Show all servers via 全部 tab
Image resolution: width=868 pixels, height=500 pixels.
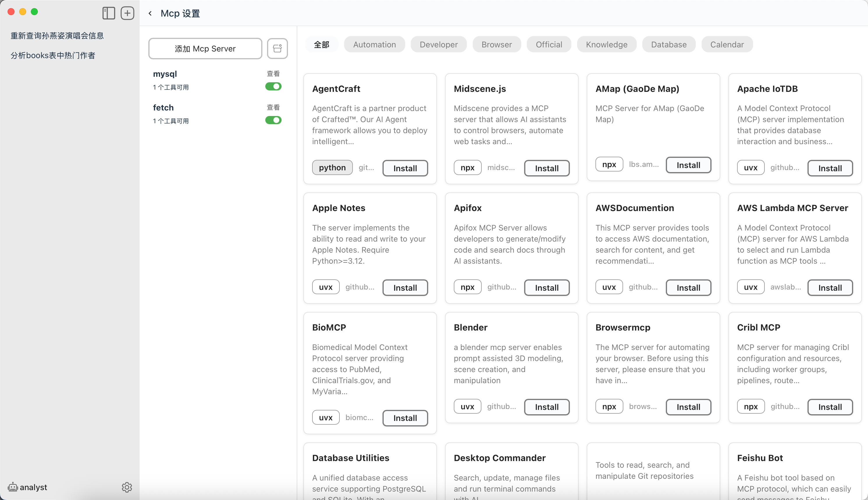(322, 45)
